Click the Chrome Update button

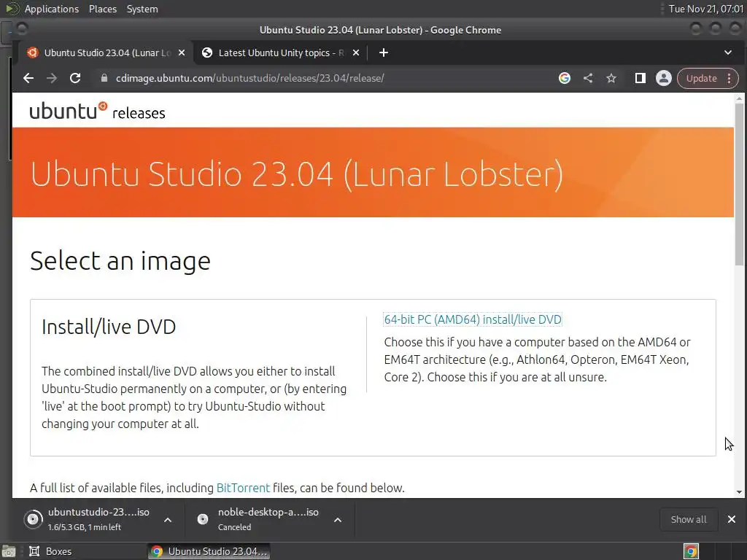(x=701, y=78)
